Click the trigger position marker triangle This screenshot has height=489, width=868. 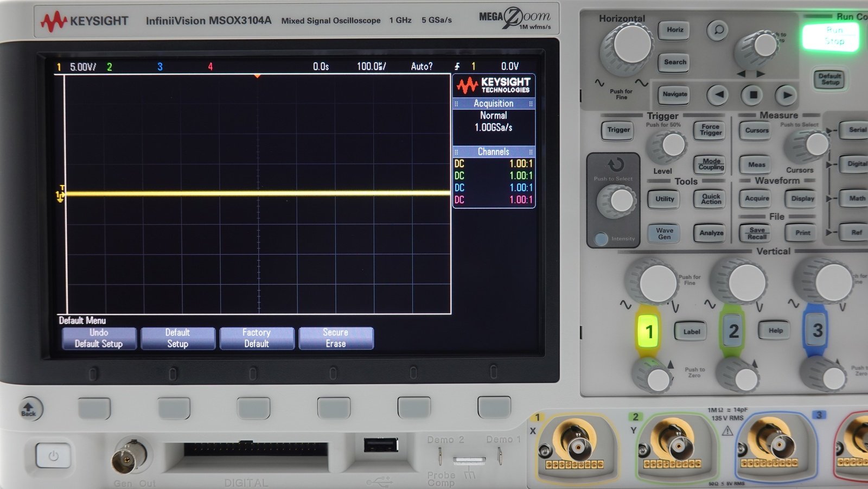(x=257, y=77)
